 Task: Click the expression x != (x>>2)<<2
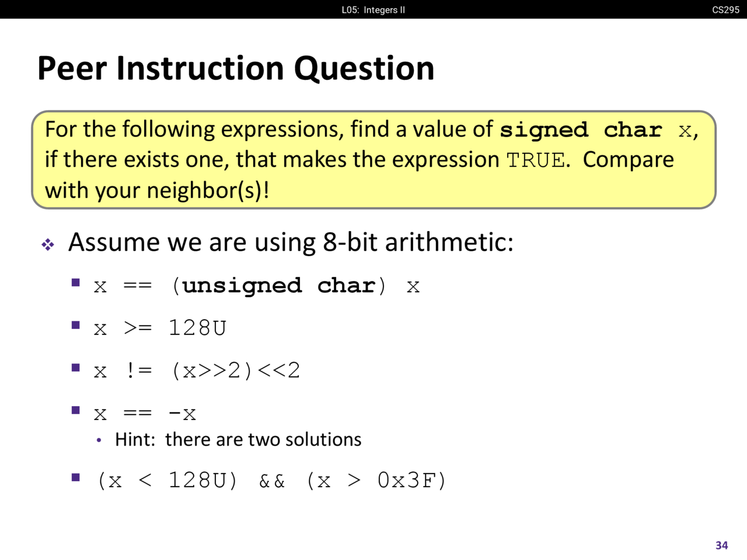coord(197,370)
